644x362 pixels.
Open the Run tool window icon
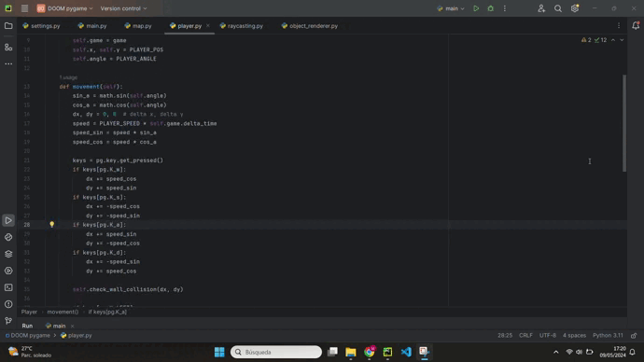8,220
